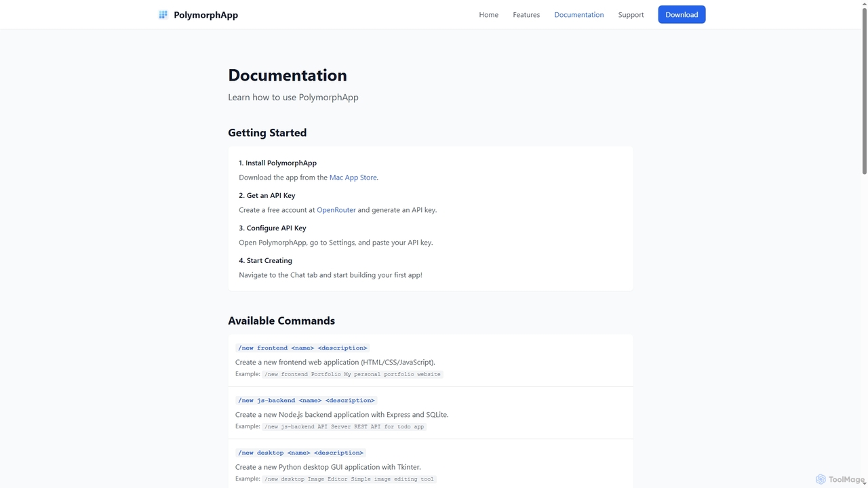
Task: Click the '3. Configure API Key' step title
Action: pos(272,228)
